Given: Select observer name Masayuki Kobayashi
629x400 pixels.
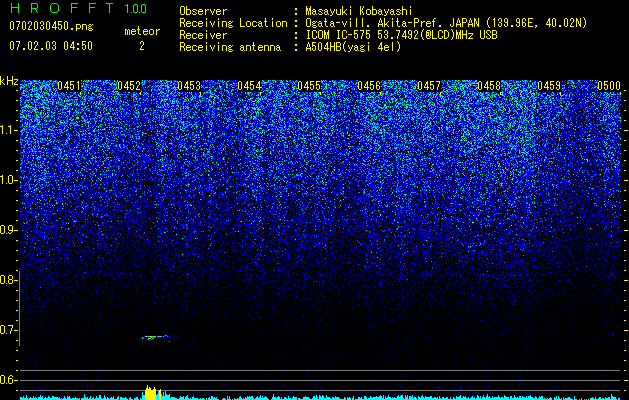Looking at the screenshot, I should point(359,11).
